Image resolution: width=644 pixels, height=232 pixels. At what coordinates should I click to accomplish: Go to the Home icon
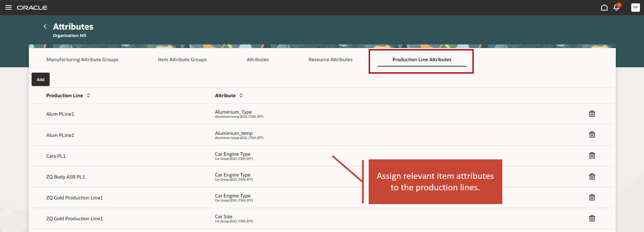point(604,7)
